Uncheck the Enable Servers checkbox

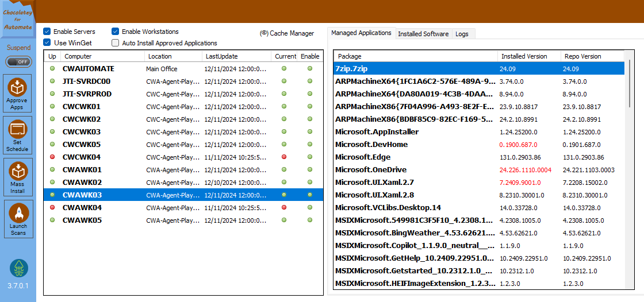(x=47, y=32)
